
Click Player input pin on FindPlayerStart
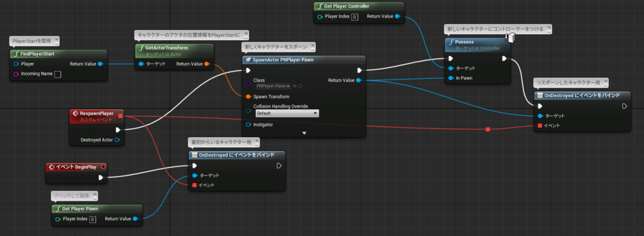(x=16, y=64)
